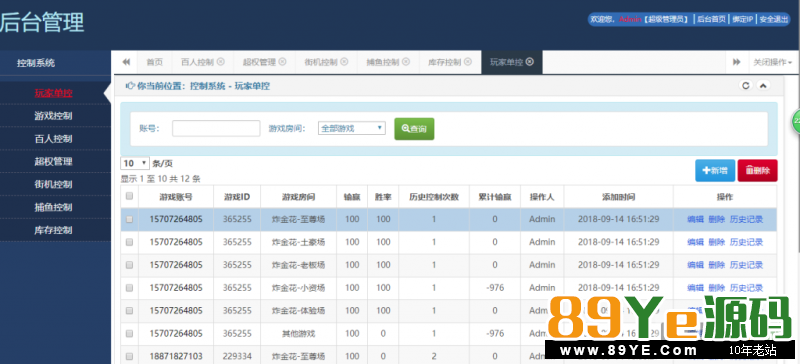Click the green 查询 search button

414,129
